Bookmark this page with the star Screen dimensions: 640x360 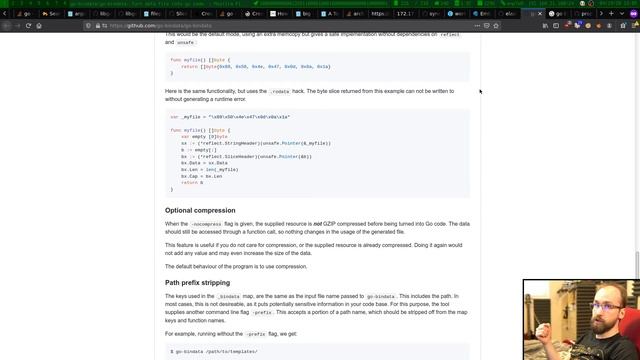(496, 26)
